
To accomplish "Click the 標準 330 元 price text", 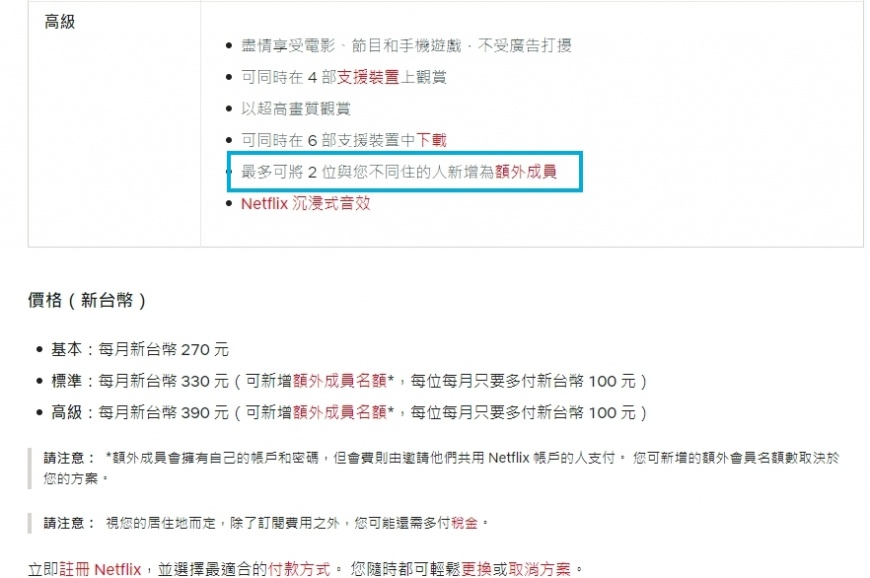I will tap(140, 381).
